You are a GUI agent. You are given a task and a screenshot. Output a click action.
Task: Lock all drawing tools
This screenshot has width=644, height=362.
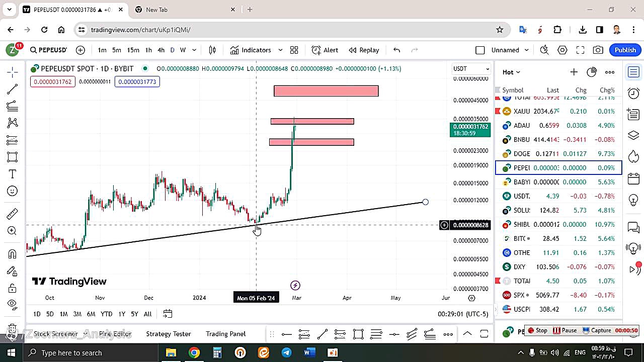click(x=13, y=288)
